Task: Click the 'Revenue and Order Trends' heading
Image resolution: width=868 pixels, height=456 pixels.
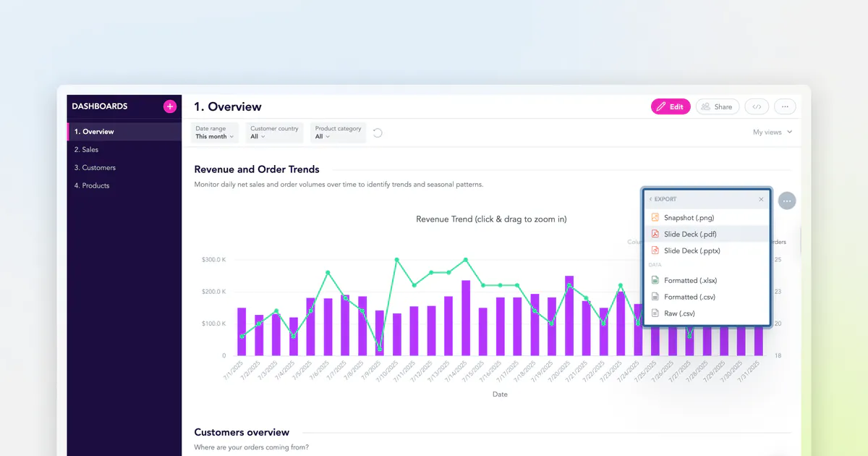Action: (257, 169)
